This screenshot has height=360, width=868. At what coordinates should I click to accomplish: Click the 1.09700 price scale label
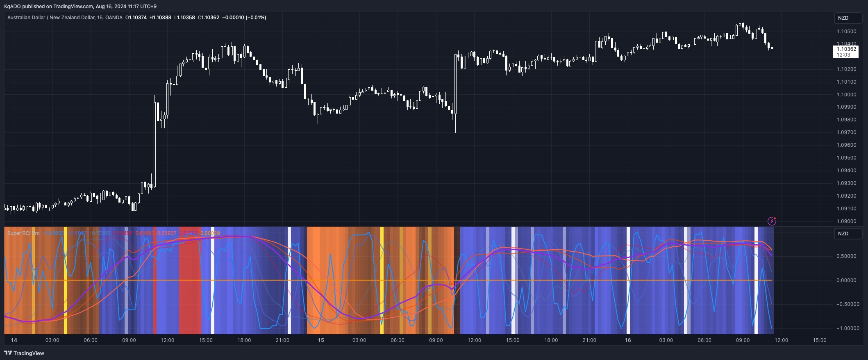(846, 132)
